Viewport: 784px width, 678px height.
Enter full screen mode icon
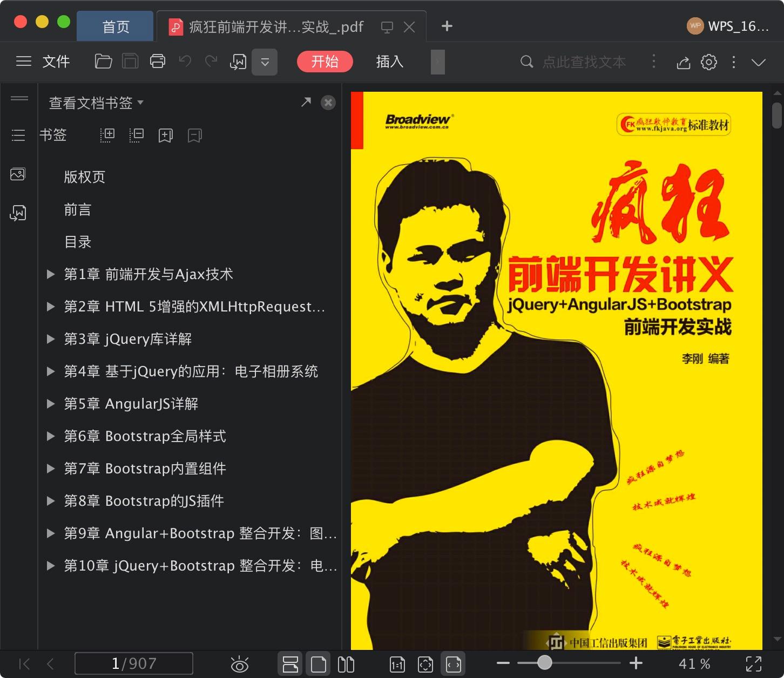[754, 664]
